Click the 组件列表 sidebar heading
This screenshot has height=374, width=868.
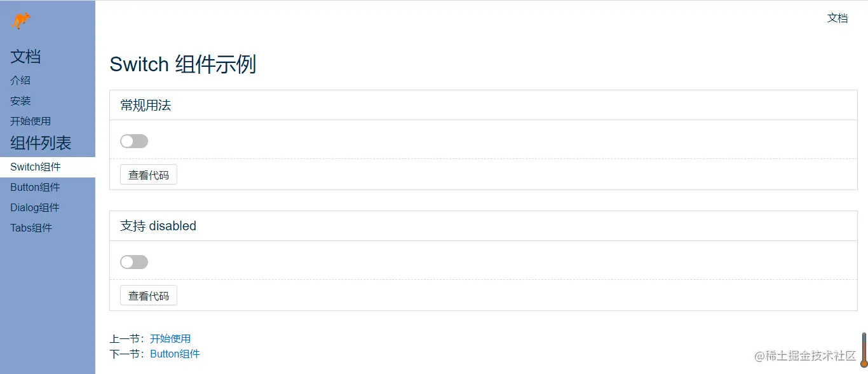[41, 143]
